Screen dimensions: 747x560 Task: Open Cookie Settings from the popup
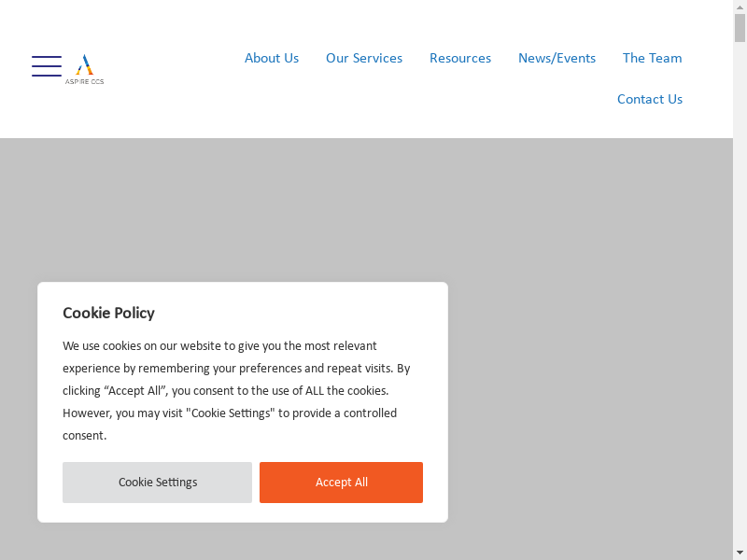coord(157,483)
